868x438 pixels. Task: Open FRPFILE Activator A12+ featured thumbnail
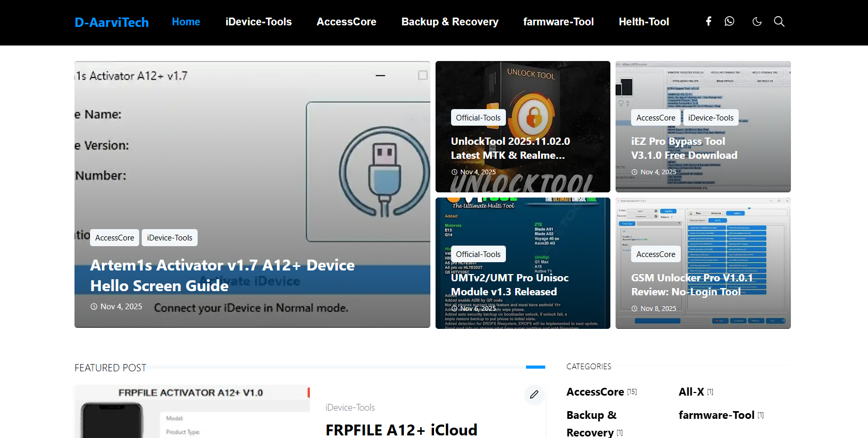pyautogui.click(x=192, y=411)
